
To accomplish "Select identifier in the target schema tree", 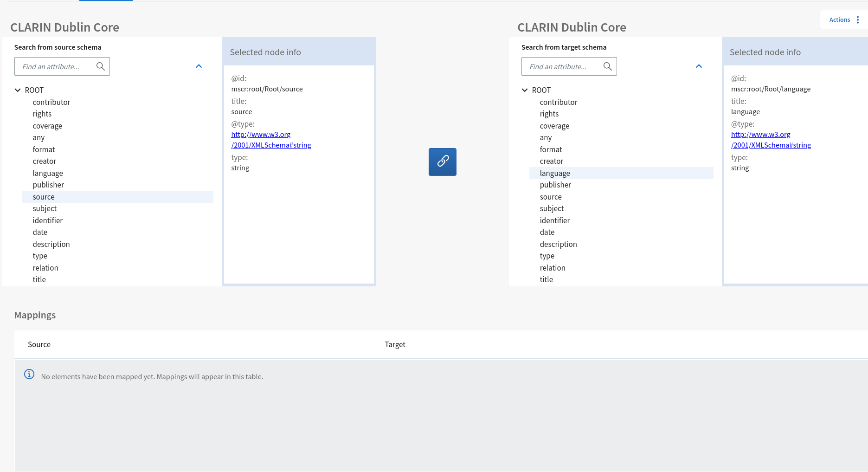I will click(555, 220).
